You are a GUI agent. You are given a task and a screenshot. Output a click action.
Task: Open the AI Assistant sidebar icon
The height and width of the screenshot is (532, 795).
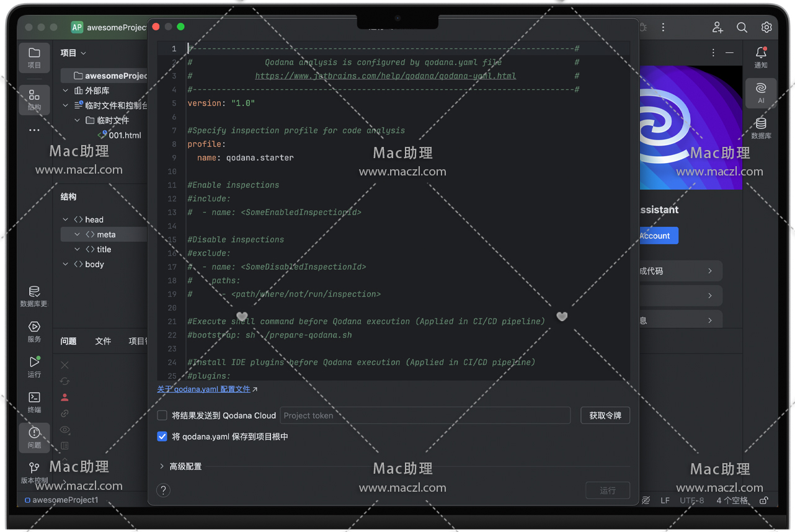click(761, 92)
